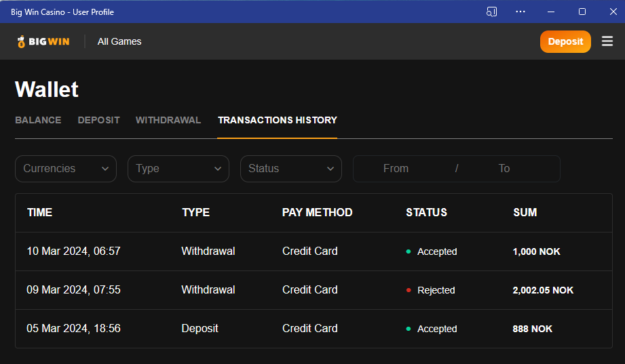Open the Type filter dropdown

pos(178,169)
